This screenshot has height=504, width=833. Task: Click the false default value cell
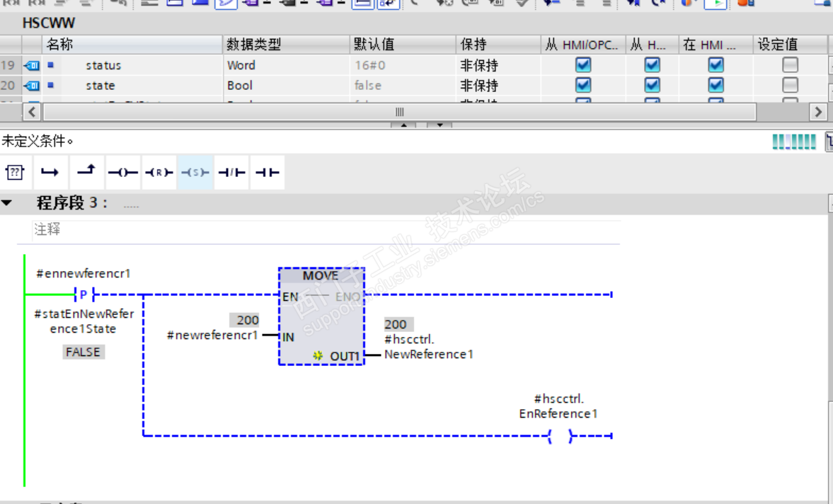pyautogui.click(x=368, y=86)
